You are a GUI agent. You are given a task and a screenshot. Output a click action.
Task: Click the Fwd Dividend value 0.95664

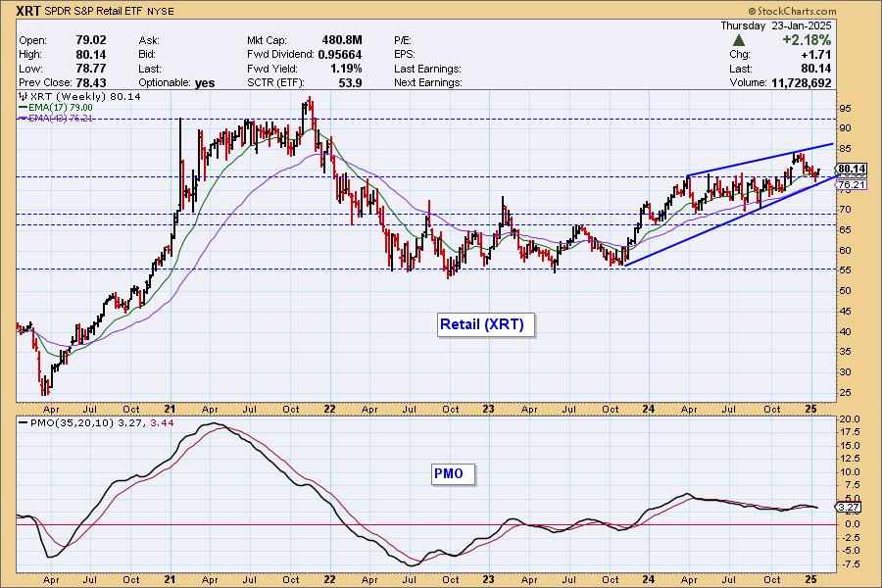(339, 55)
